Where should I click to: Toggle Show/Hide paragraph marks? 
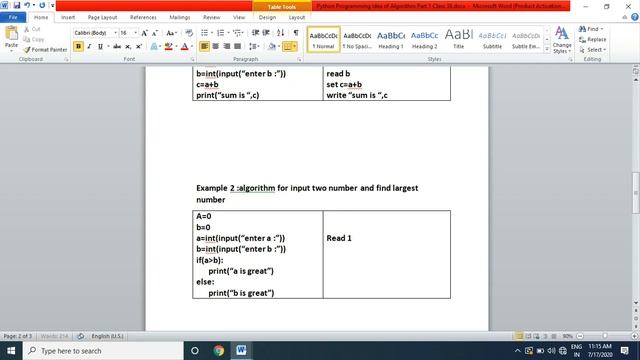pos(296,33)
